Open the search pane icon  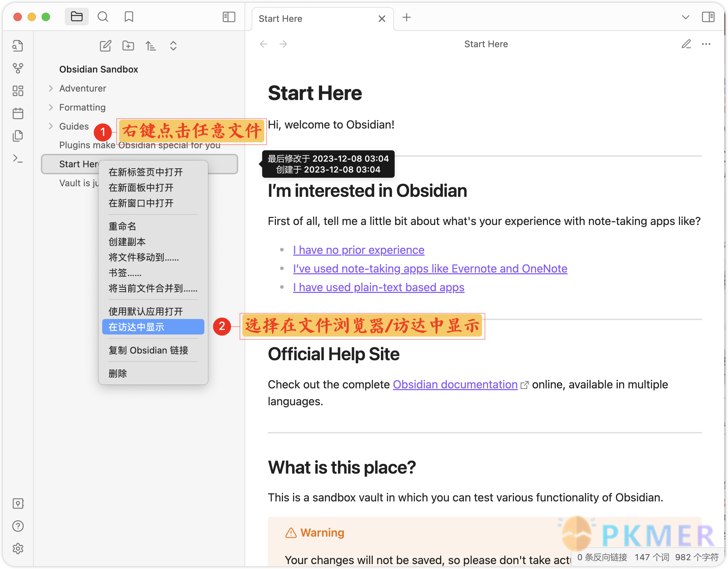[x=103, y=17]
